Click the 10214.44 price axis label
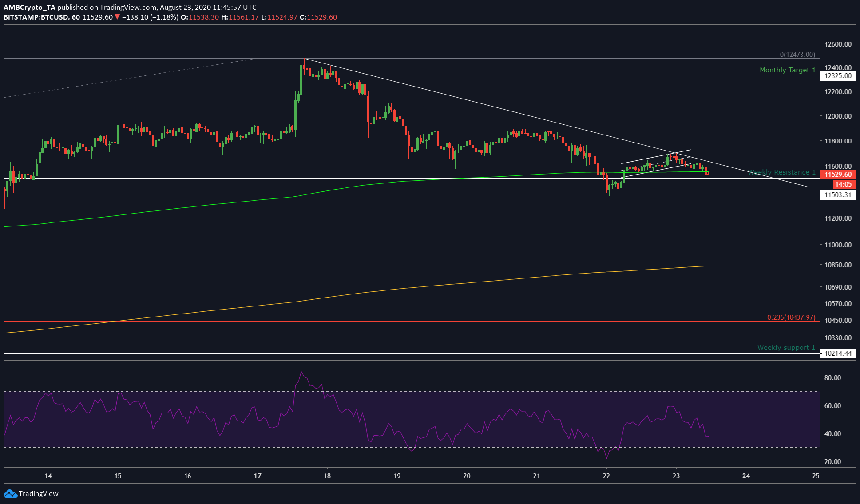This screenshot has height=504, width=860. click(x=838, y=353)
